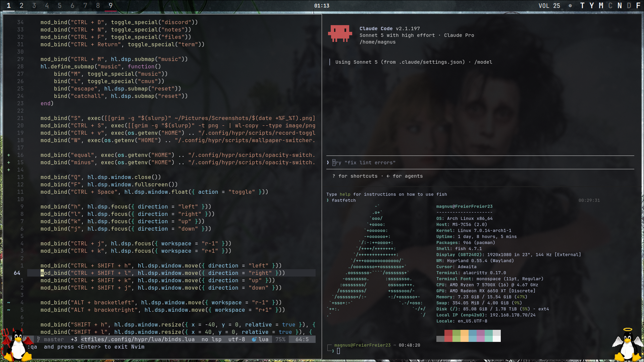
Task: Click the "master" branch name in statusline
Action: 54,340
